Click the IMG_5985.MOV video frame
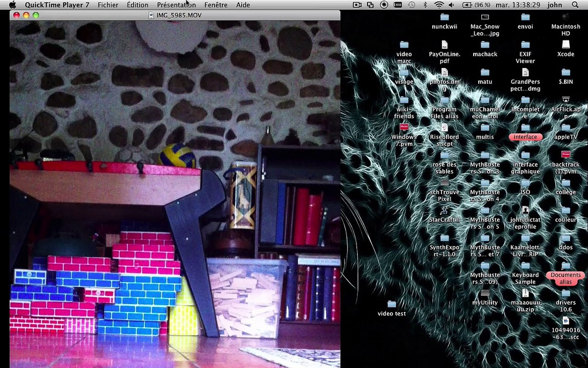 (175, 194)
